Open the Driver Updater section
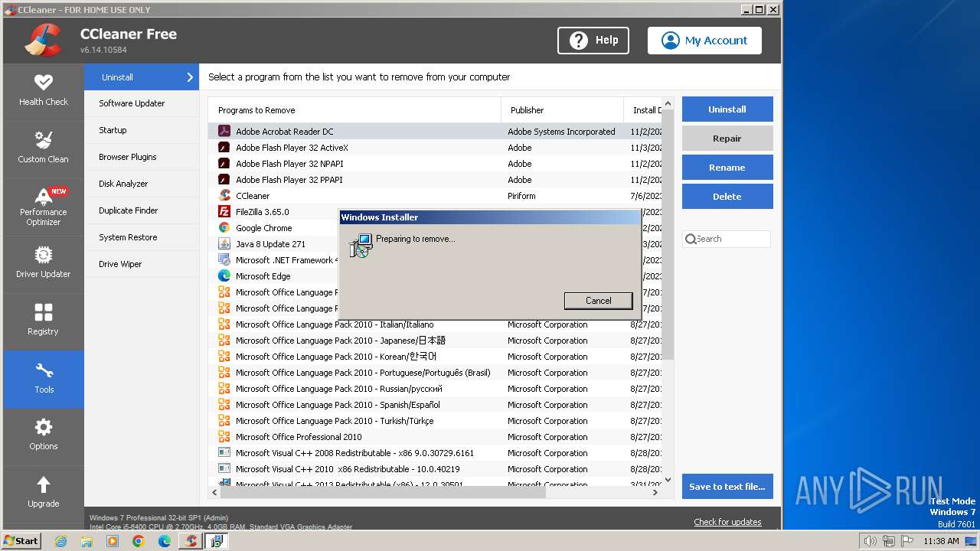Screen dimensions: 980x551 pos(44,264)
